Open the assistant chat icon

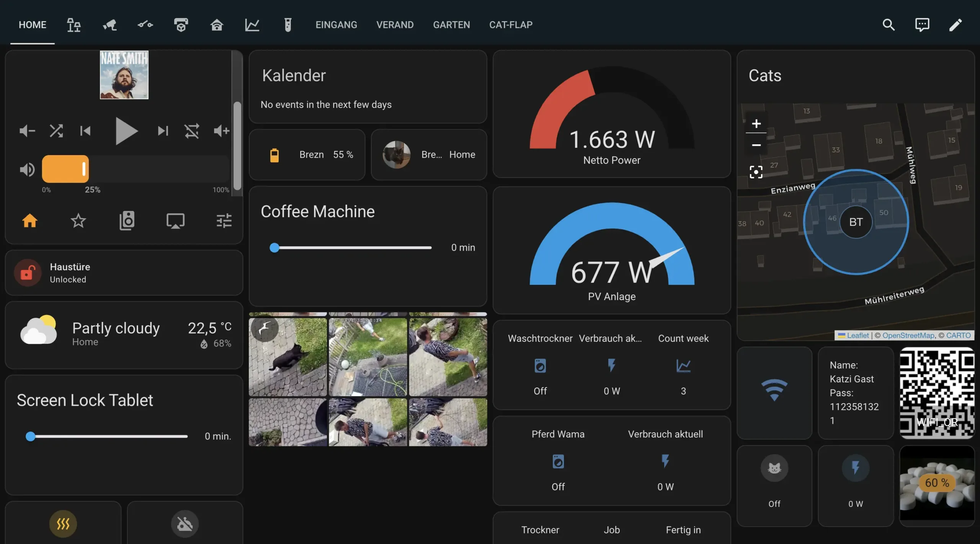(x=922, y=25)
